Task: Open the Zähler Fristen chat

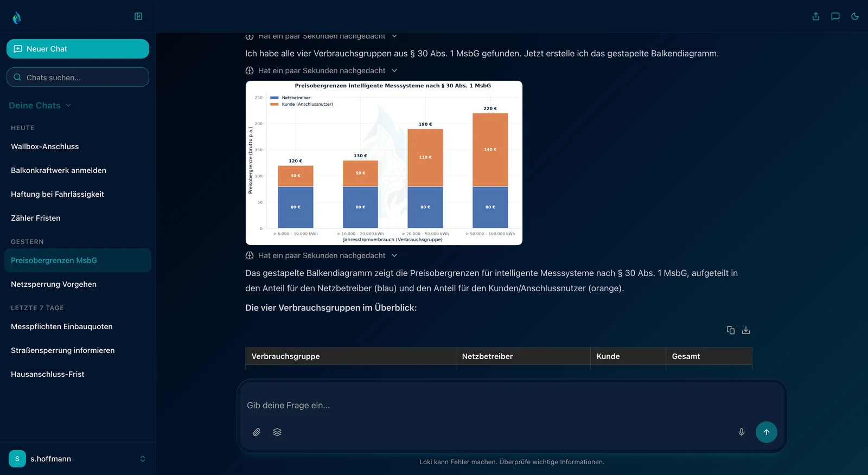Action: pyautogui.click(x=78, y=218)
